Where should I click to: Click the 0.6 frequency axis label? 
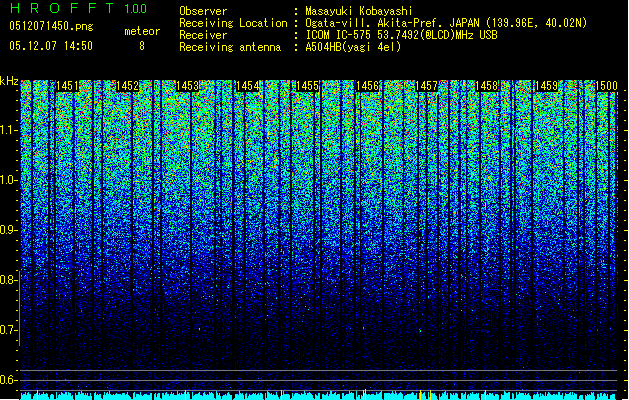pyautogui.click(x=8, y=380)
